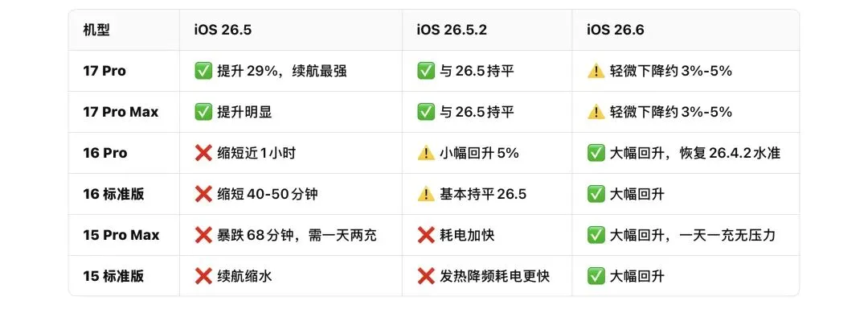Screen dimensions: 868x334
Task: Select the iOS 26.5.2 column header
Action: [452, 30]
